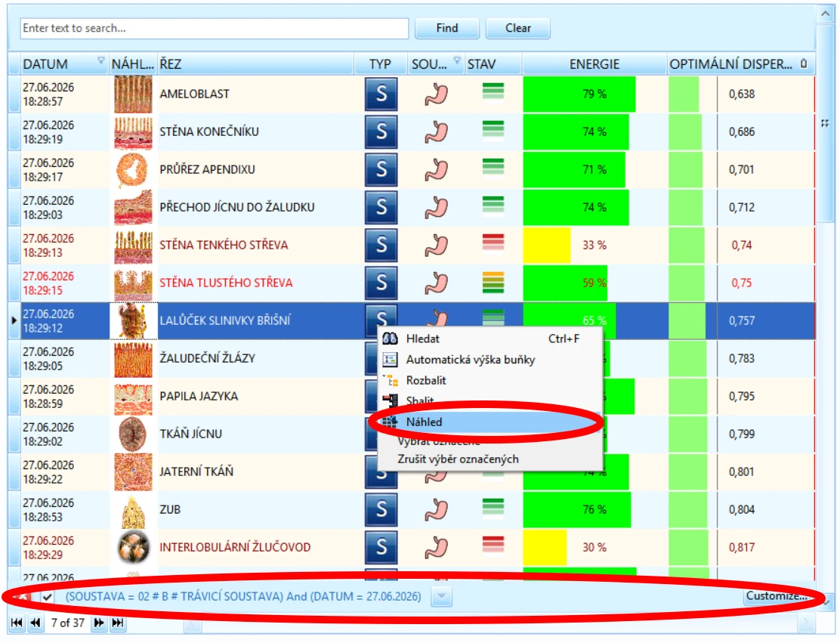Click the stomach icon in STĚNA KONEČNÍKU row
840x643 pixels.
coord(437,131)
